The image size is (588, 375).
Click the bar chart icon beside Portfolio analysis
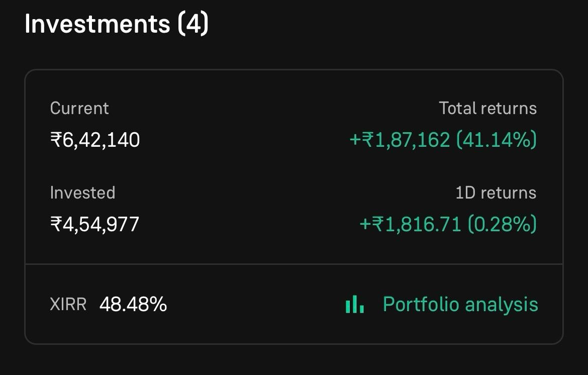355,304
